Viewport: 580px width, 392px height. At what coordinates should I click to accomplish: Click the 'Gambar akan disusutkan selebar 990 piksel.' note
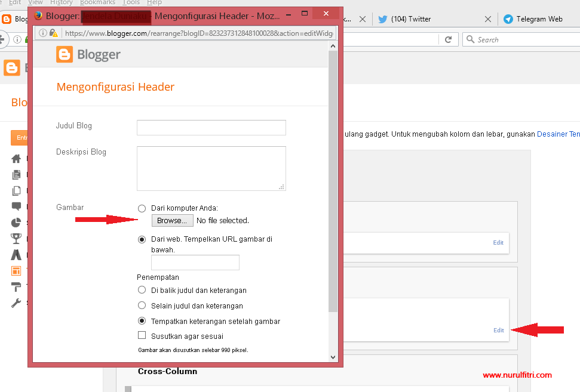click(193, 350)
